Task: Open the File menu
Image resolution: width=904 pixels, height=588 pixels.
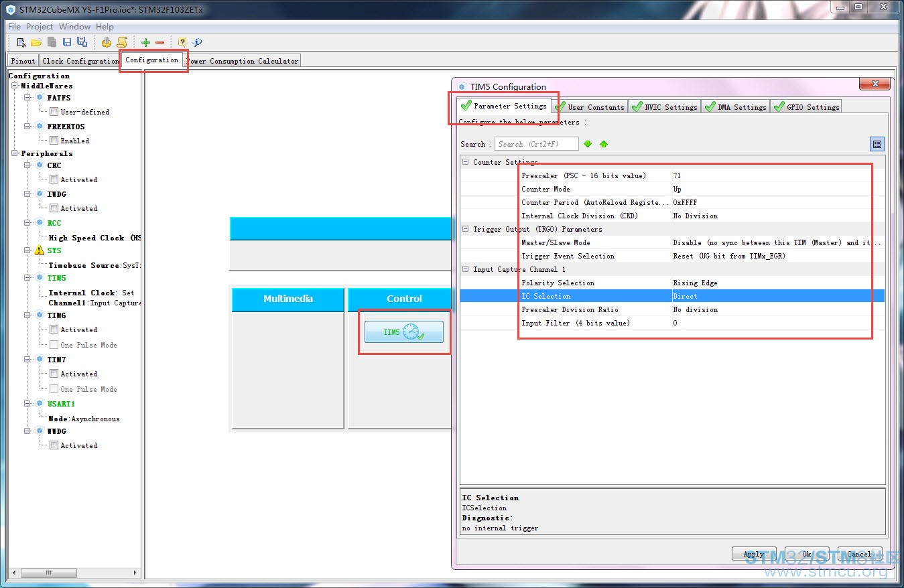Action: [14, 27]
